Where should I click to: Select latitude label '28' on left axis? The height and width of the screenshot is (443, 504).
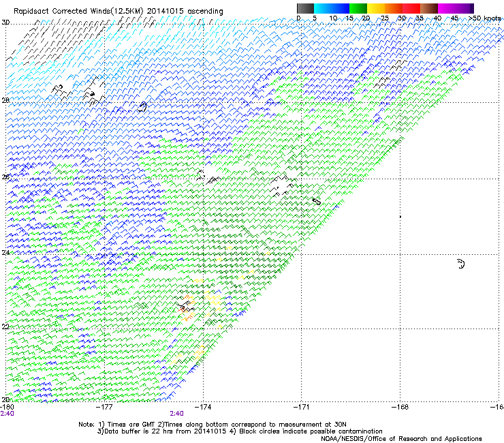pos(5,100)
